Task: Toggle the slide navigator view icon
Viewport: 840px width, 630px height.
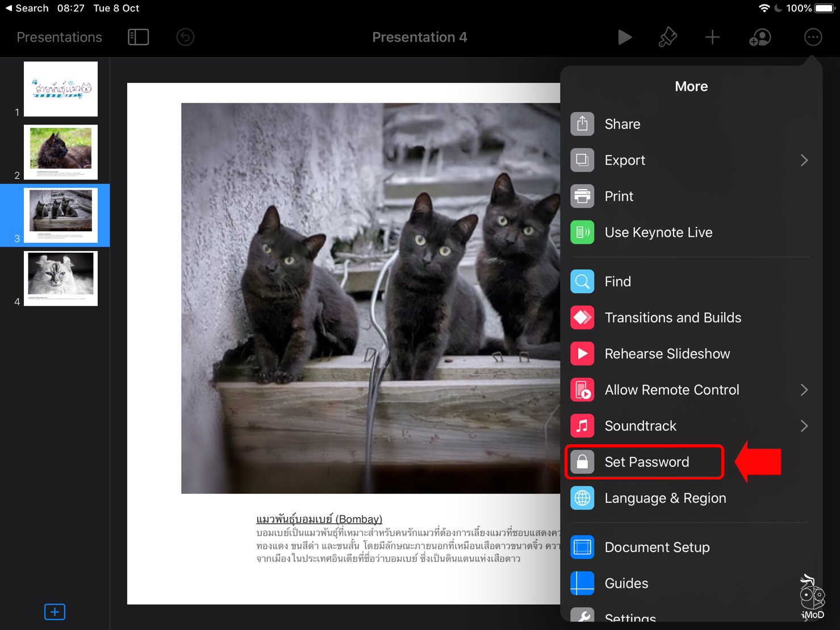Action: 138,37
